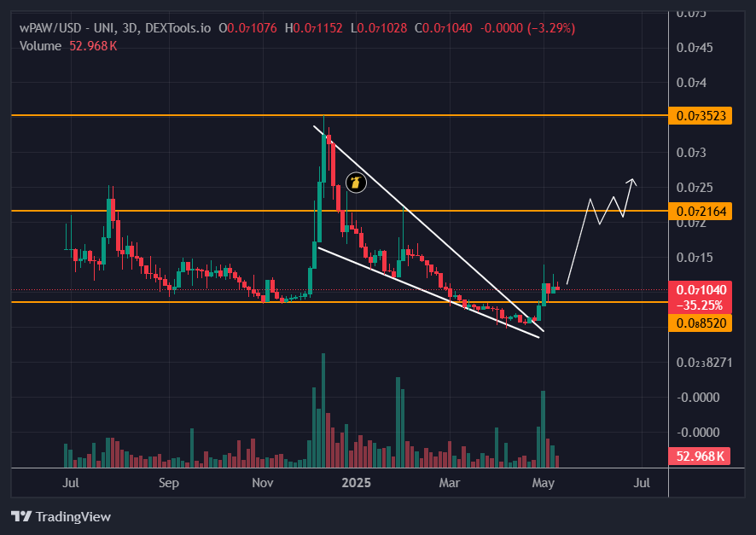Viewport: 756px width, 535px height.
Task: Select the Volume indicator label
Action: [x=40, y=46]
